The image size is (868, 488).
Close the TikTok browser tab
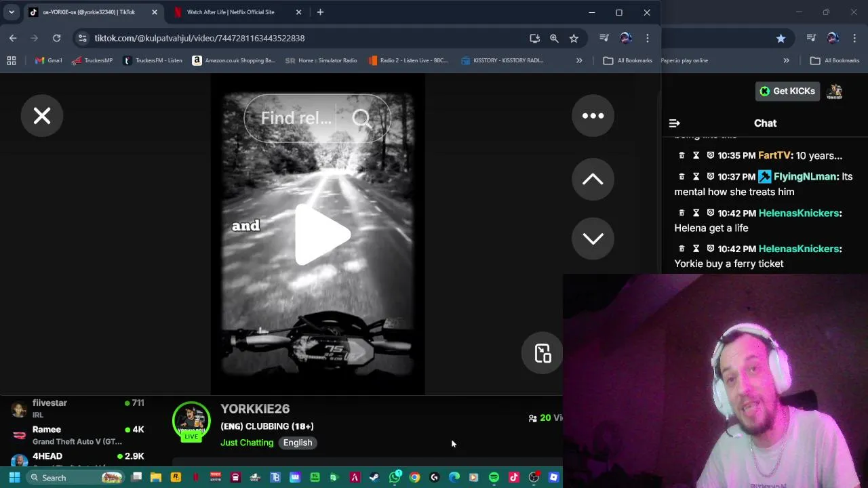coord(154,12)
